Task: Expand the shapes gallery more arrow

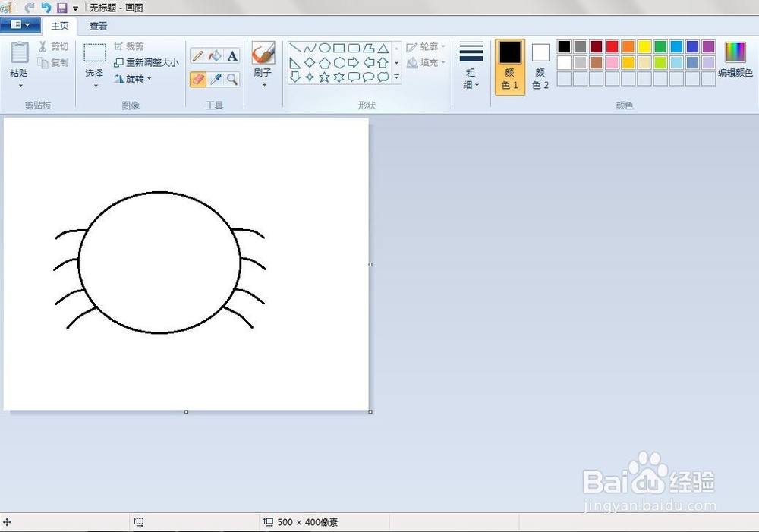Action: point(396,77)
